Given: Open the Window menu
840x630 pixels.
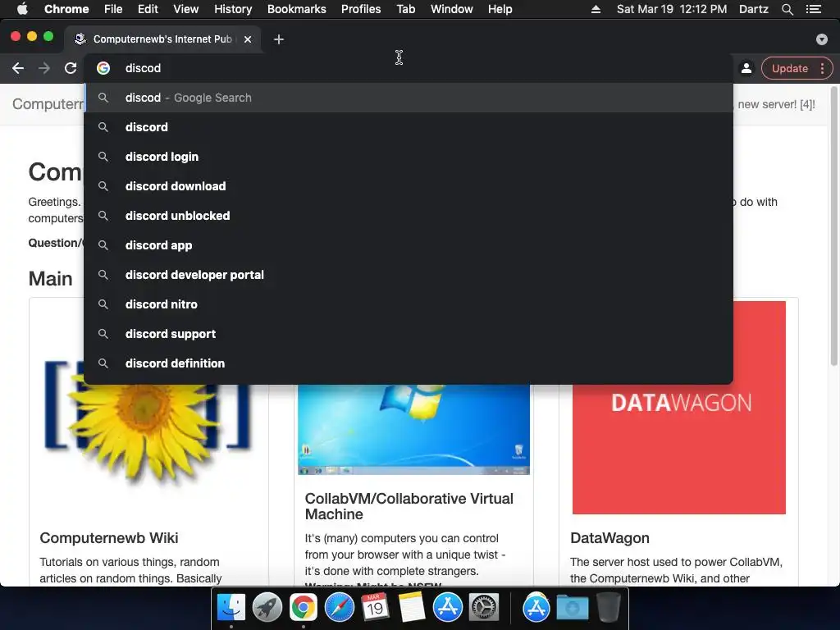Looking at the screenshot, I should pyautogui.click(x=452, y=9).
